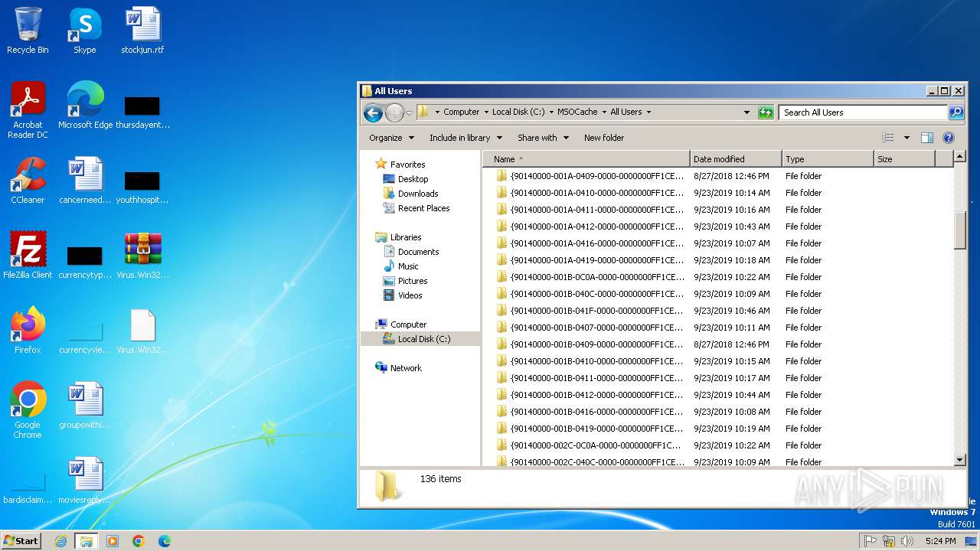Image resolution: width=980 pixels, height=551 pixels.
Task: Navigate to MSOCache in breadcrumb
Action: pos(577,112)
